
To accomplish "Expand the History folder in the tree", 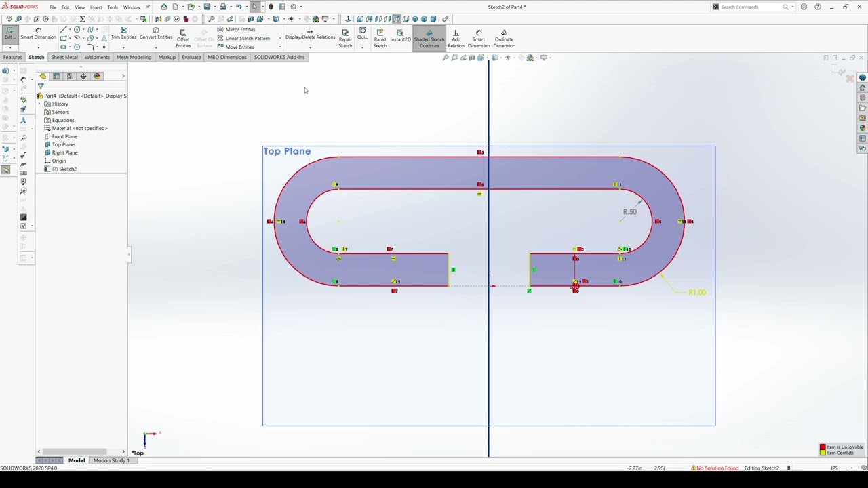I will click(x=39, y=104).
